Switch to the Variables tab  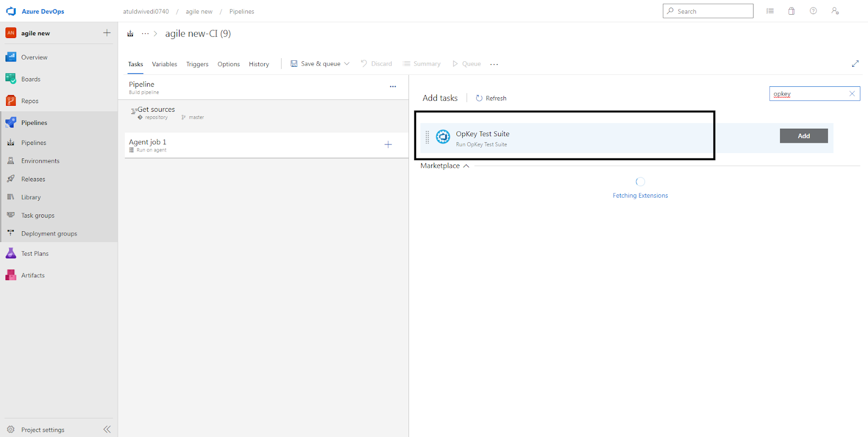pyautogui.click(x=164, y=64)
